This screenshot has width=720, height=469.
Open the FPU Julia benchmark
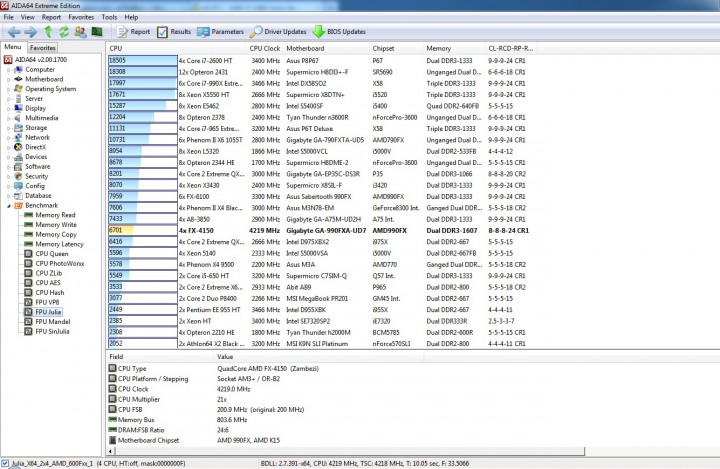(x=43, y=312)
